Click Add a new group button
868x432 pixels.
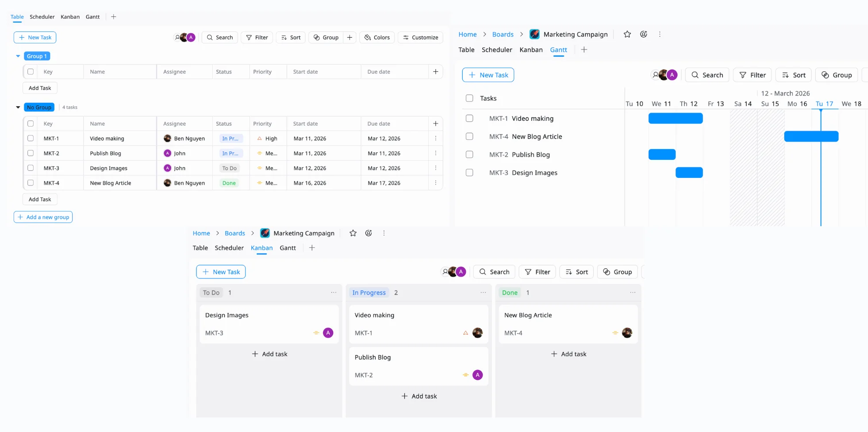(x=43, y=217)
